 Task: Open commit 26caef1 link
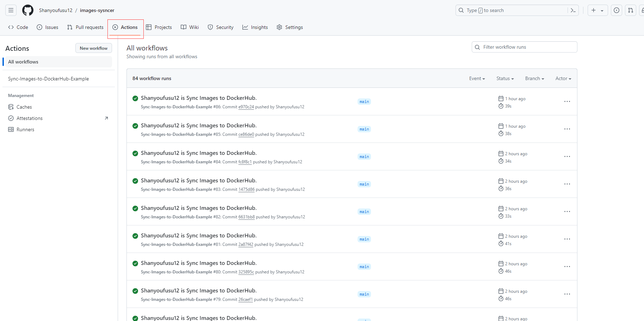(246, 299)
